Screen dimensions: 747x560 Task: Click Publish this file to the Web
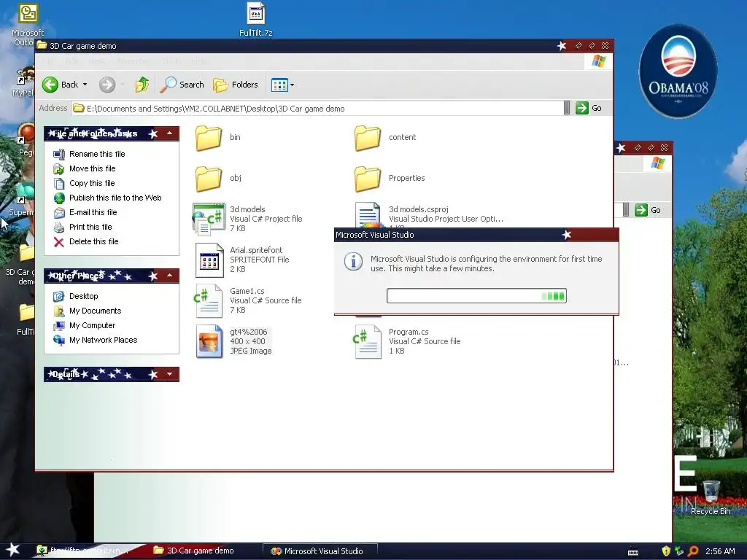point(115,198)
